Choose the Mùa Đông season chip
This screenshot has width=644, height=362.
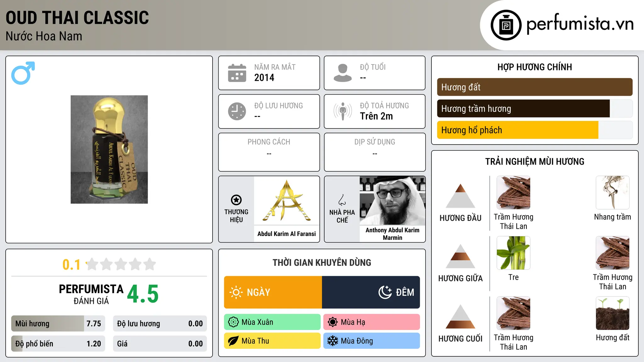[372, 341]
